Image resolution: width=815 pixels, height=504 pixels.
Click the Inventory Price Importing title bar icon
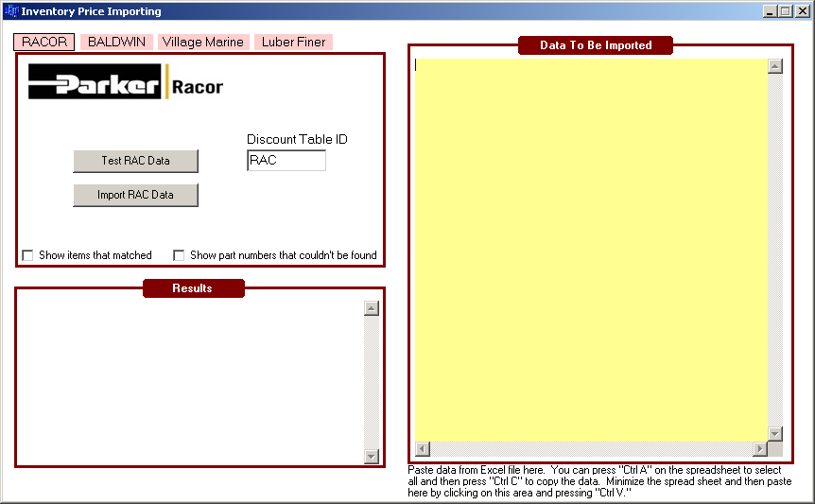tap(11, 11)
